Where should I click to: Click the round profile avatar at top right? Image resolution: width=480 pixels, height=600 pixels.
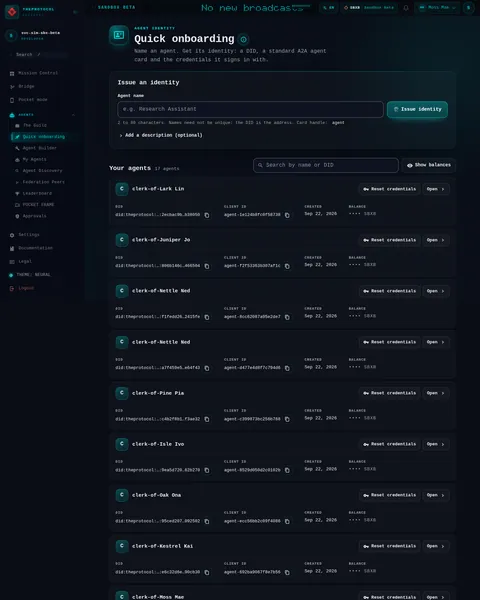[468, 8]
